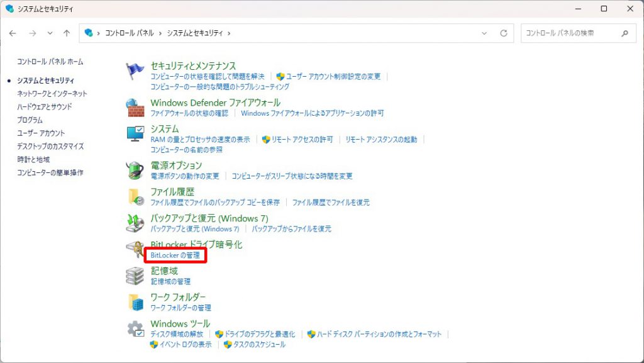Select システムとセキュリティ breadcrumb segment
This screenshot has height=363, width=644.
tap(195, 33)
